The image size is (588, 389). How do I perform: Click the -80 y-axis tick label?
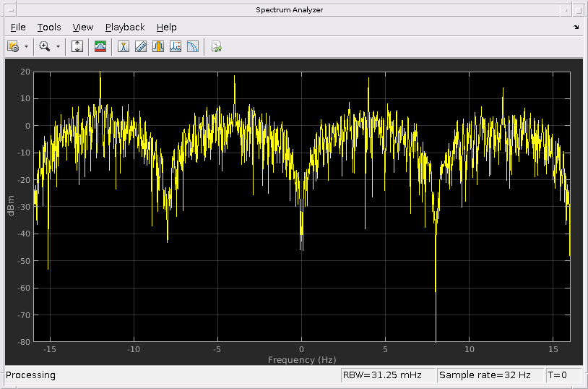pos(24,342)
